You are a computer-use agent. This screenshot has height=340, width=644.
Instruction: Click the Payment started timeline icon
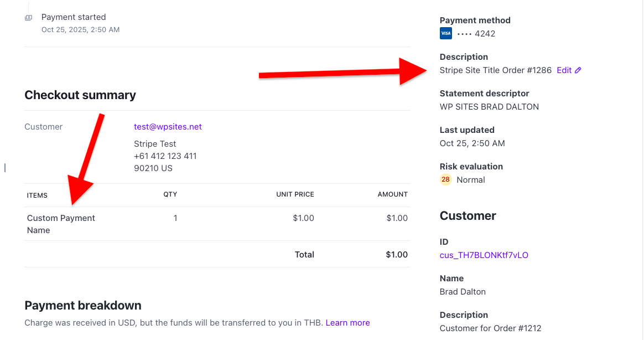[x=28, y=18]
